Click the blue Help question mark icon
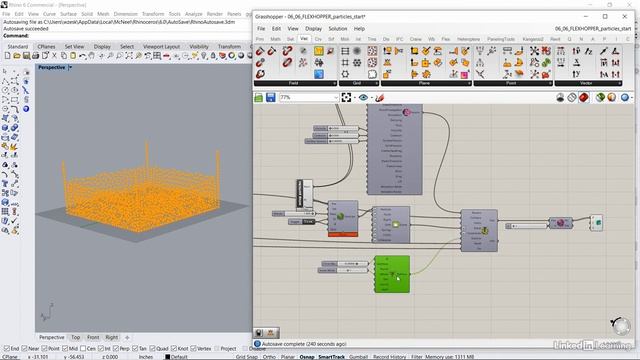Screen dimensions: 640x360 pos(26,109)
